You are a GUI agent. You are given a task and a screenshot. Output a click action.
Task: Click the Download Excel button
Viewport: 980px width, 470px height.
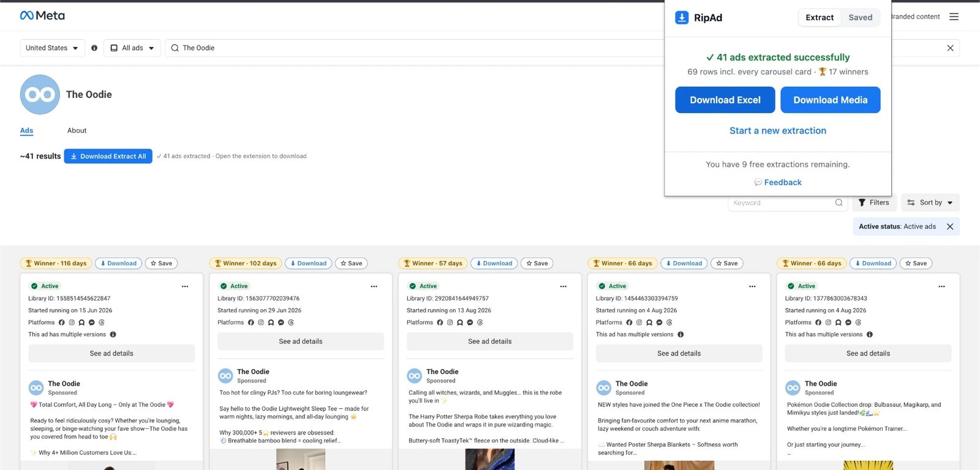click(x=725, y=100)
